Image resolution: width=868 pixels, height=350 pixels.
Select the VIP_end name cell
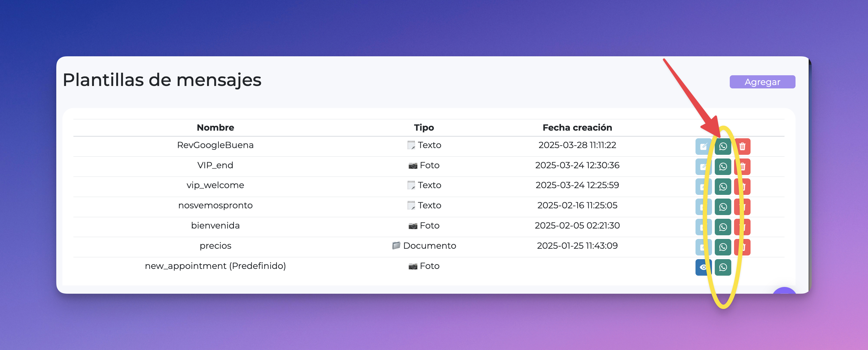[215, 165]
